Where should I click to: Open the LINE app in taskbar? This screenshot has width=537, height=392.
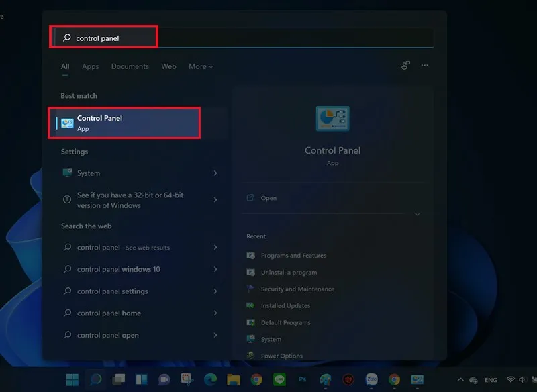pos(279,380)
